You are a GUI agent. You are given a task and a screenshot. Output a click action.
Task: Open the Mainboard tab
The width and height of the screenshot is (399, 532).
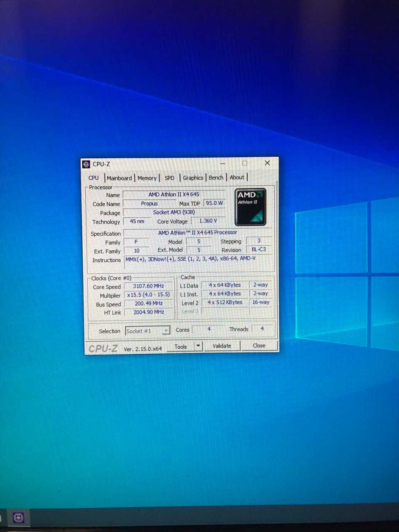coord(119,178)
